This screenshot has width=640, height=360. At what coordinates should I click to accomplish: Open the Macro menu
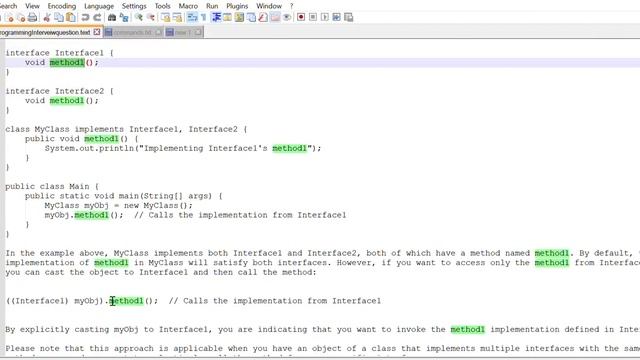(x=188, y=6)
